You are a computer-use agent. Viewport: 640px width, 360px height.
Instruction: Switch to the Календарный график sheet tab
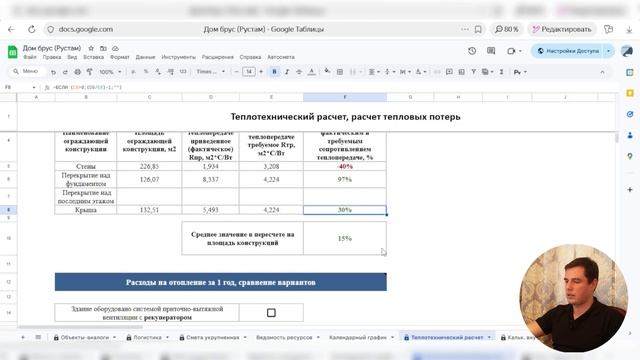pyautogui.click(x=358, y=338)
